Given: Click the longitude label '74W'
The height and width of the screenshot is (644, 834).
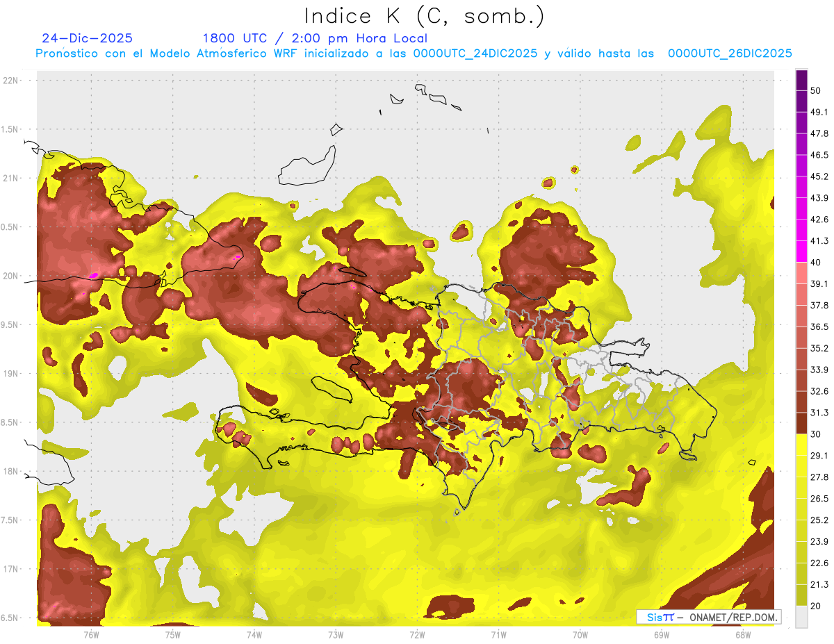Looking at the screenshot, I should tap(254, 635).
